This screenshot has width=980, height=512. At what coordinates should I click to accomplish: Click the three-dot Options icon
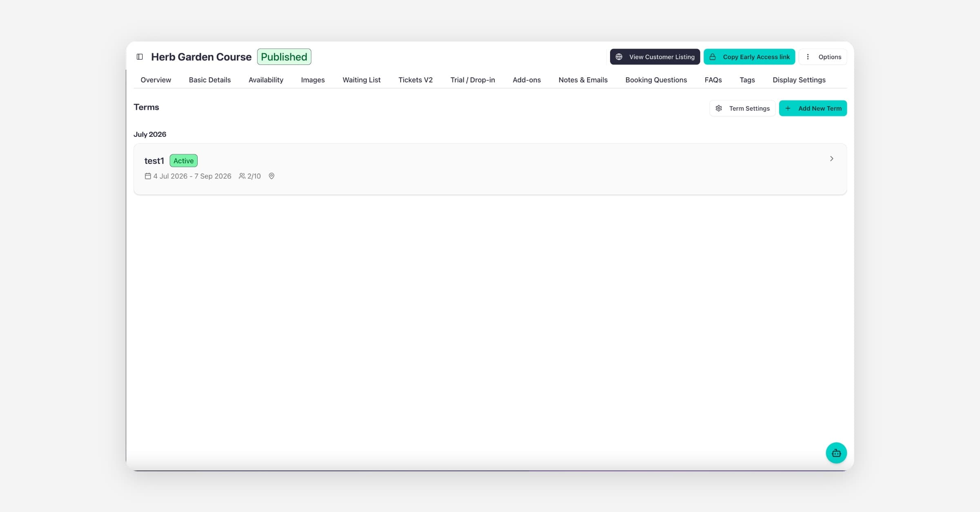[x=808, y=57]
